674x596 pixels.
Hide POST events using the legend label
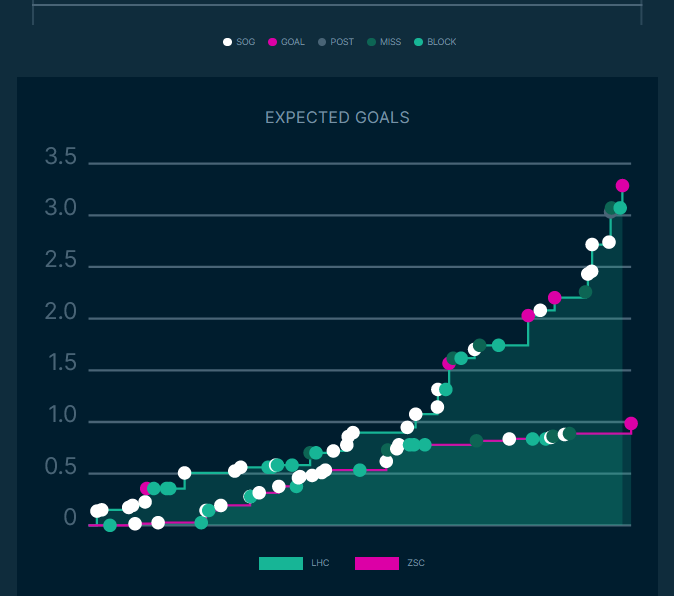[x=342, y=42]
